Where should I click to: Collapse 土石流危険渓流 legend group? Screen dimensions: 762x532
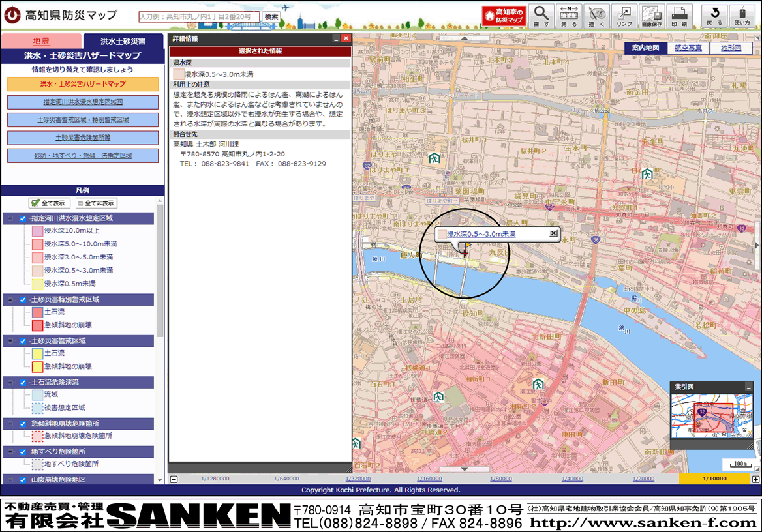point(10,382)
